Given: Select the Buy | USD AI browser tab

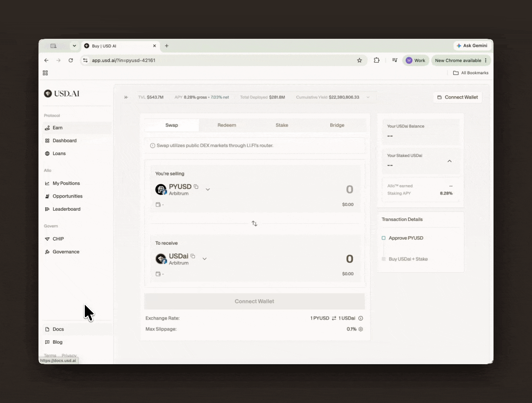Looking at the screenshot, I should (x=120, y=46).
